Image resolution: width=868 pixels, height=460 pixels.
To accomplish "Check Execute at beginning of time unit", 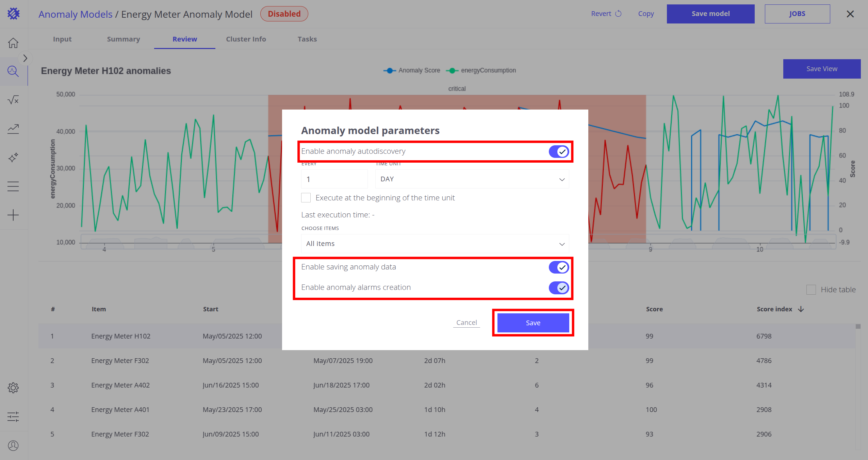I will point(306,198).
